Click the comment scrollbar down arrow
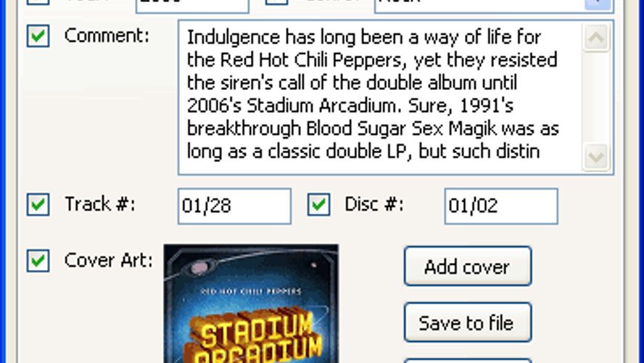Screen dimensions: 644x363 (596, 157)
